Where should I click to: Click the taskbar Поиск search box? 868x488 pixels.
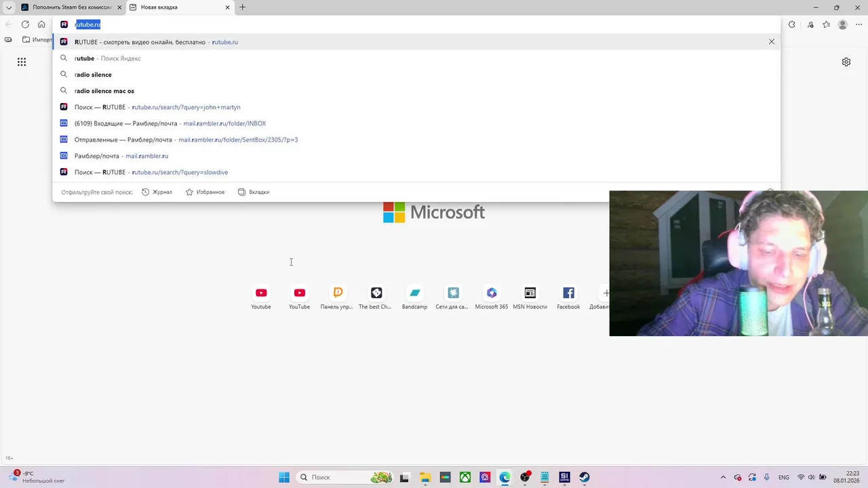pyautogui.click(x=346, y=477)
